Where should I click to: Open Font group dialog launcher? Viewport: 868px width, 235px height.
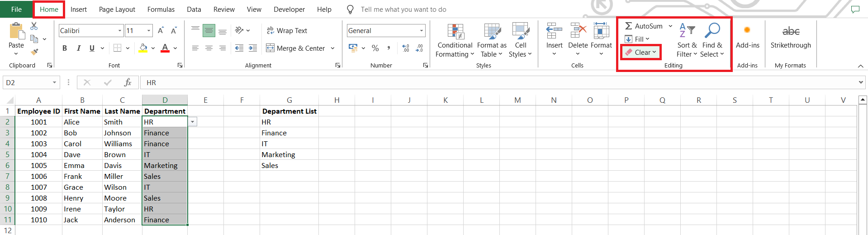click(x=180, y=66)
